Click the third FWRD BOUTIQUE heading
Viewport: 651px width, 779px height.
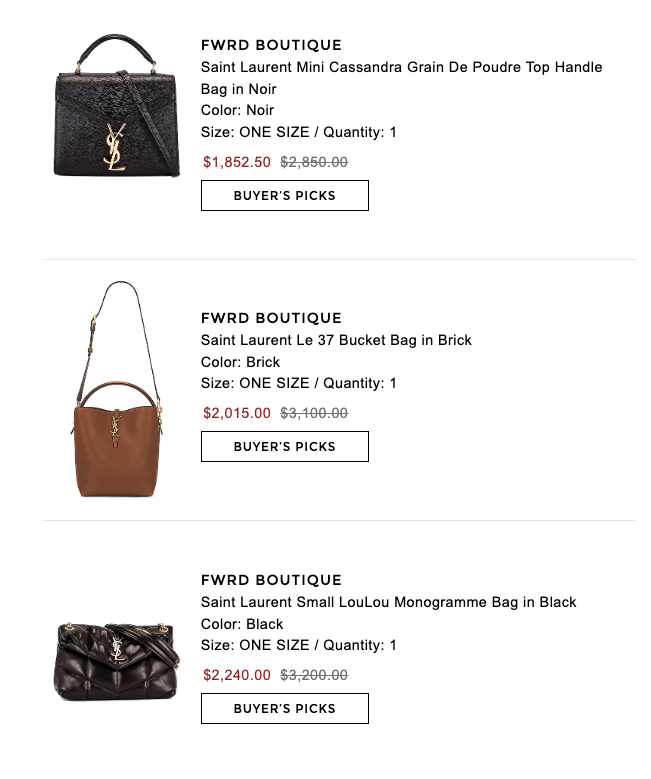click(x=271, y=580)
